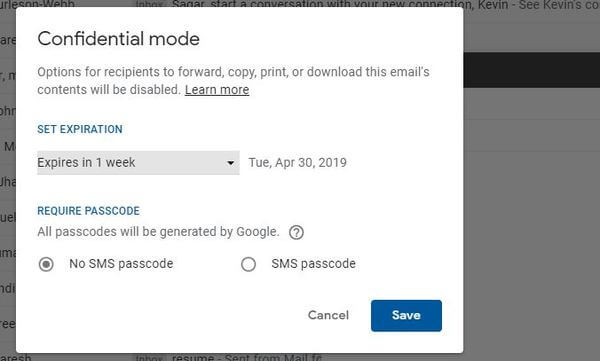Screen dimensions: 600x361
Task: Cancel the confidential mode dialog
Action: click(x=328, y=315)
